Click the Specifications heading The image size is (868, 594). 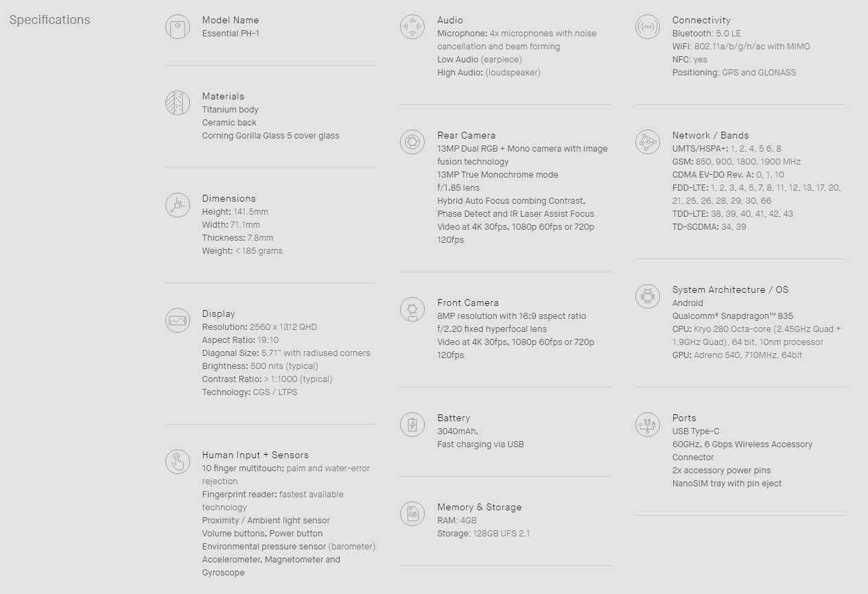click(49, 20)
